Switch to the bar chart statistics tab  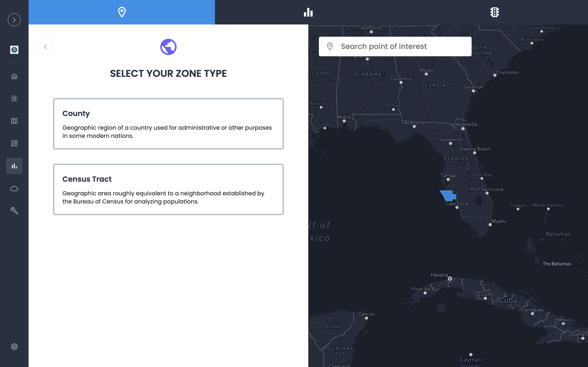tap(308, 12)
